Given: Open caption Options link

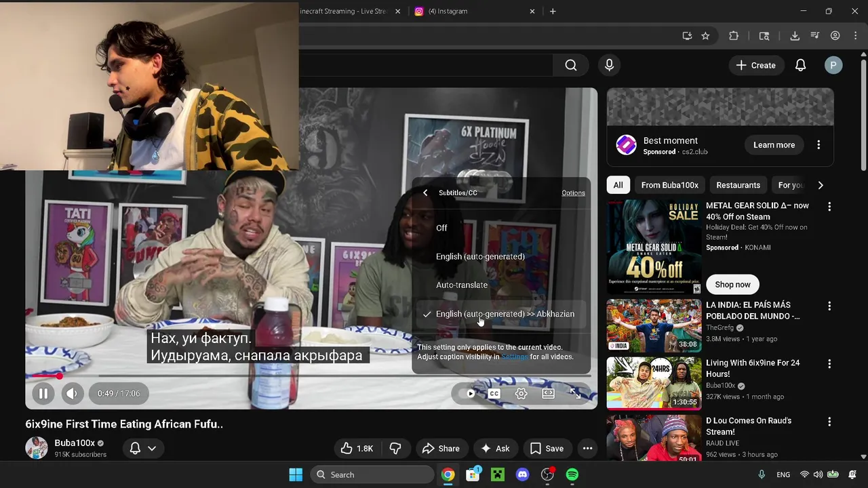Looking at the screenshot, I should pos(573,193).
